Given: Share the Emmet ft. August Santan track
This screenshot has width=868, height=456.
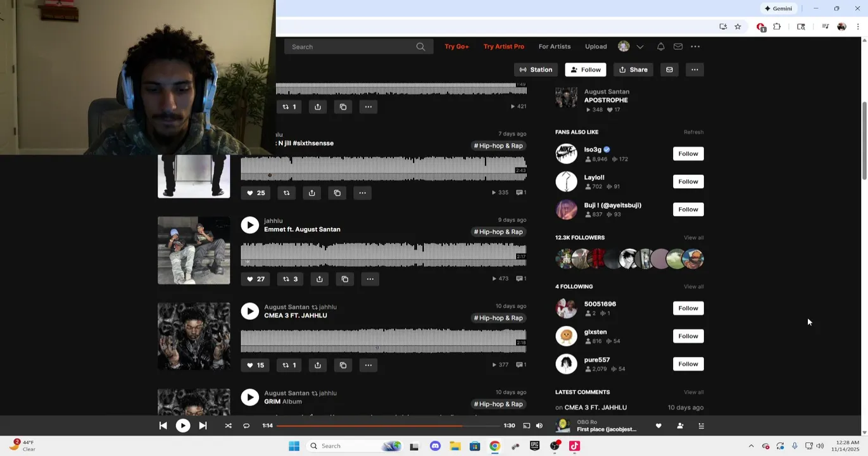Looking at the screenshot, I should point(319,279).
